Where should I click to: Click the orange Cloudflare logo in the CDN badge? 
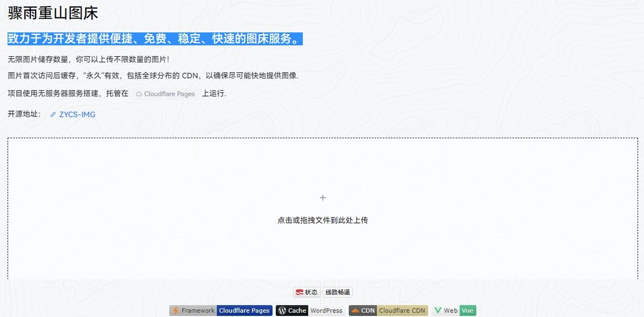[355, 311]
